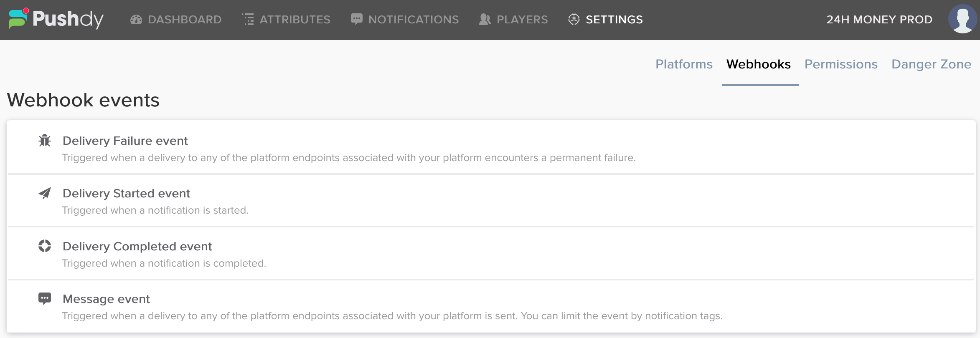Open the Delivery Failure event row
The image size is (980, 338).
coord(125,141)
